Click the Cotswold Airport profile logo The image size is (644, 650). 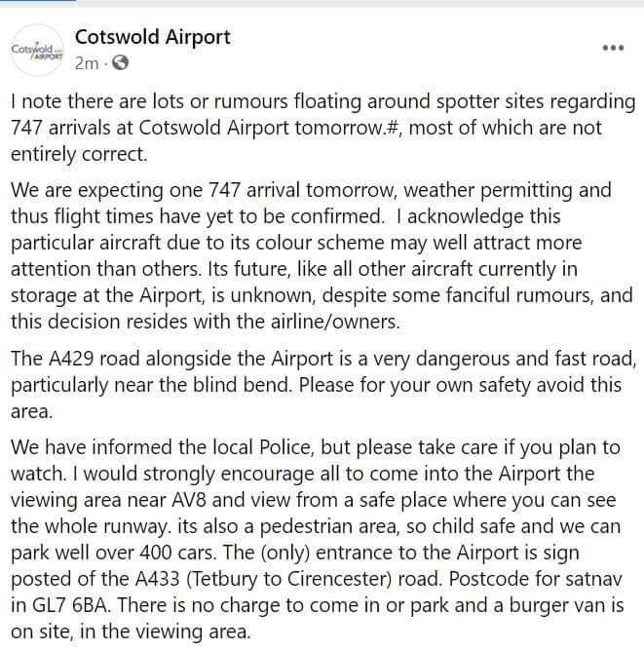pyautogui.click(x=37, y=51)
